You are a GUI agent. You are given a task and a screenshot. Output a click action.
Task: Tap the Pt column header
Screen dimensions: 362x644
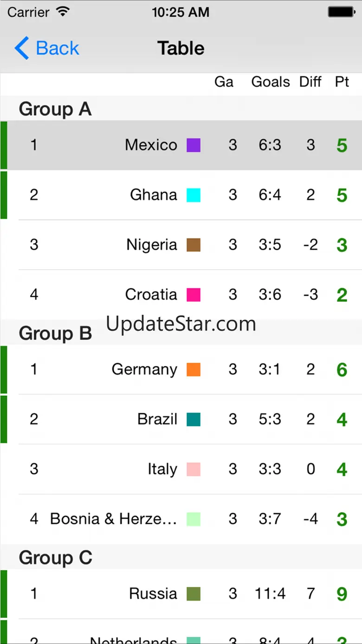point(342,82)
